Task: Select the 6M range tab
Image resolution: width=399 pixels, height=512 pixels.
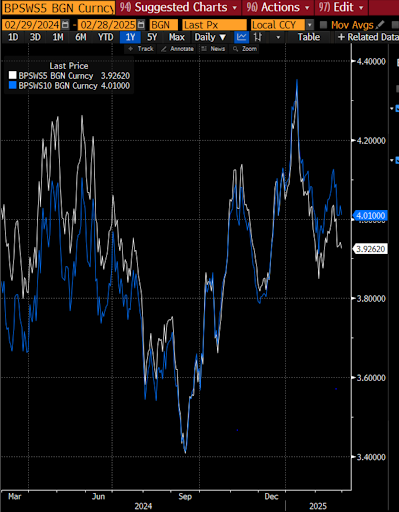Action: click(81, 37)
